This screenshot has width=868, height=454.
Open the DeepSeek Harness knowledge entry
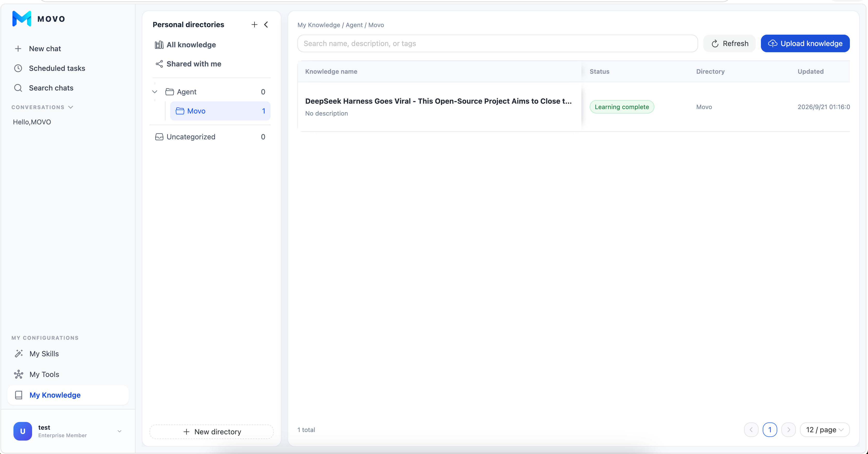pyautogui.click(x=438, y=101)
